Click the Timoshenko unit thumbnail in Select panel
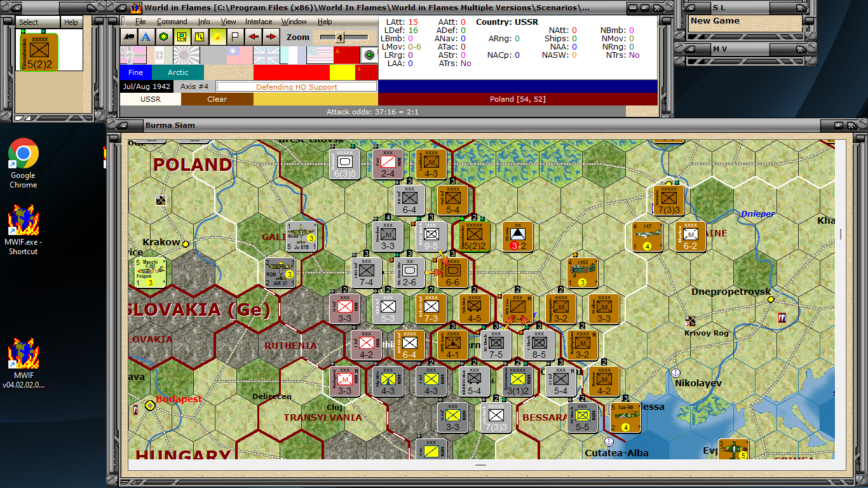Screen dimensions: 868x488 coord(40,52)
